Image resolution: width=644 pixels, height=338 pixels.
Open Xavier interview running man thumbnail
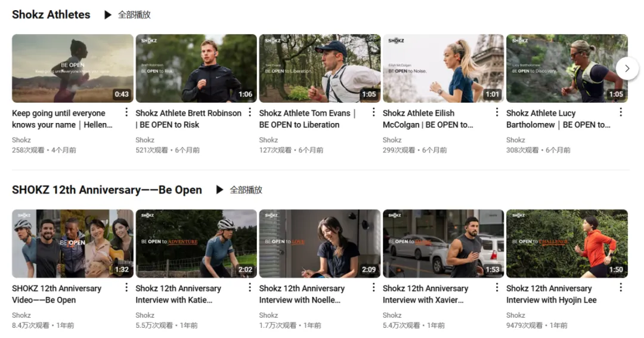pyautogui.click(x=444, y=244)
